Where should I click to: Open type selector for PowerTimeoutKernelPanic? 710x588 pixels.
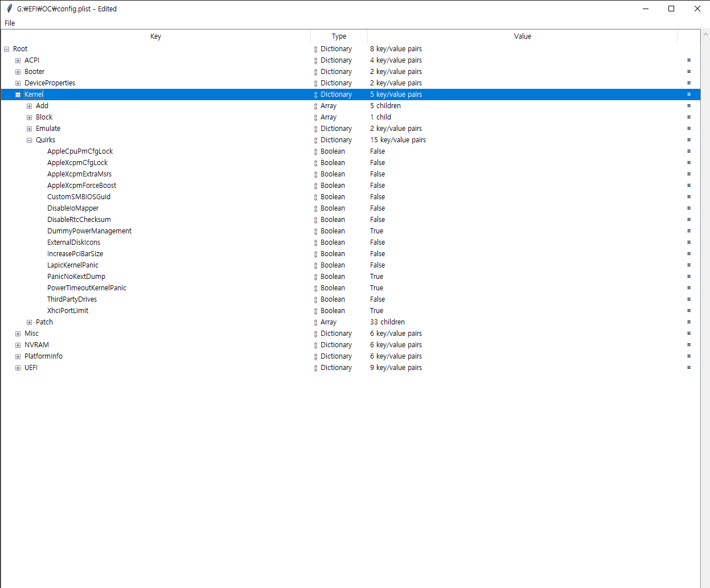(315, 288)
